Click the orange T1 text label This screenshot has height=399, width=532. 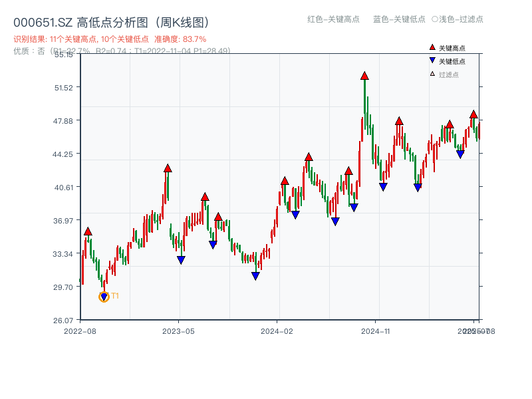(x=114, y=296)
